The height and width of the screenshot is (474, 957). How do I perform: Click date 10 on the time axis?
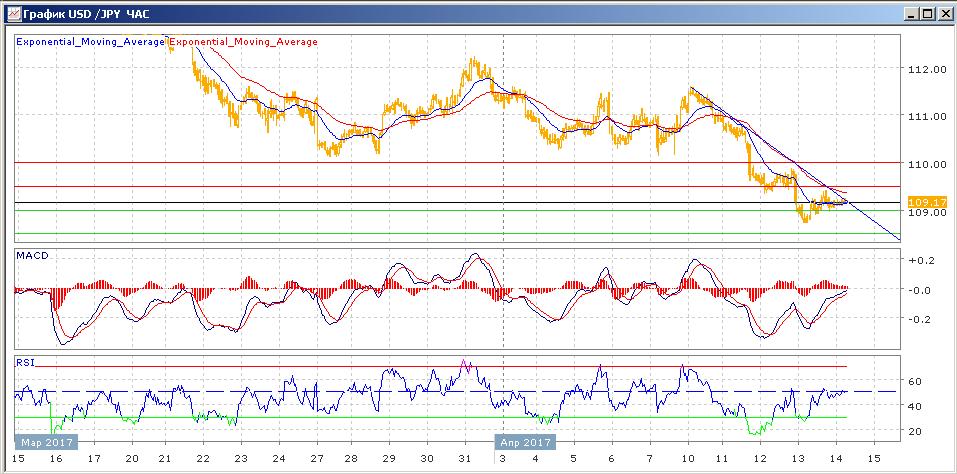pyautogui.click(x=688, y=458)
